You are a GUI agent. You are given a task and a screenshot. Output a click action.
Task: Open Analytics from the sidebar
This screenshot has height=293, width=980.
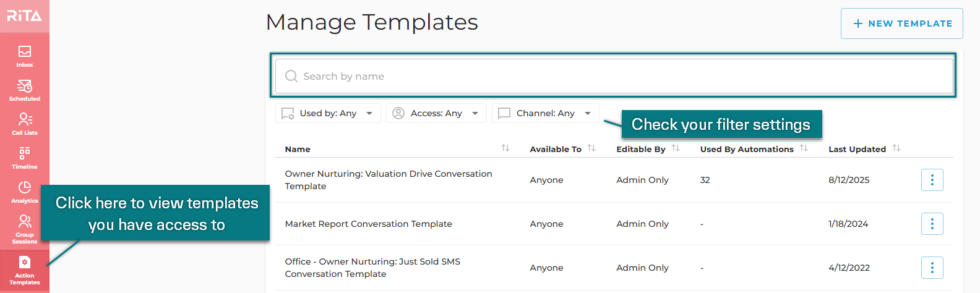click(25, 192)
